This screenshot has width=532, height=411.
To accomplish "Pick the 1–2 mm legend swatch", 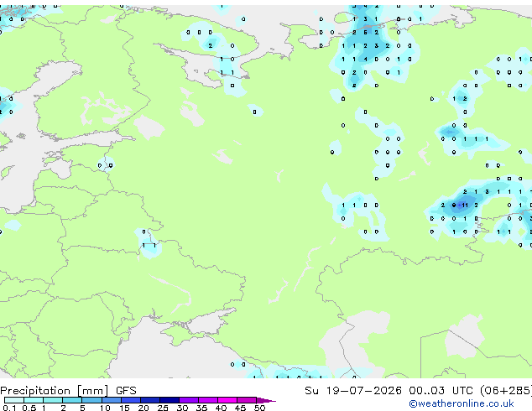I will coord(53,400).
